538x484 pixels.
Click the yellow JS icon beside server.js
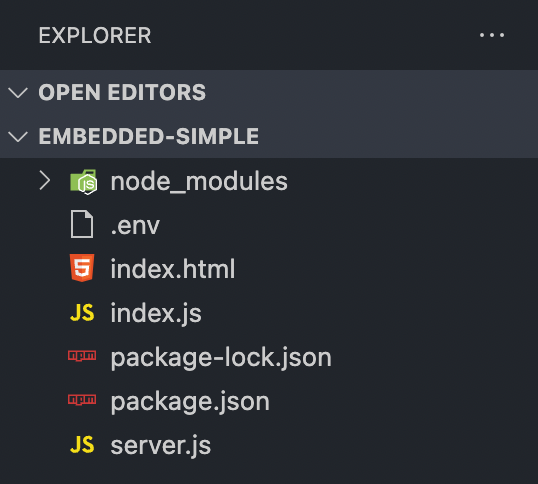pyautogui.click(x=82, y=445)
